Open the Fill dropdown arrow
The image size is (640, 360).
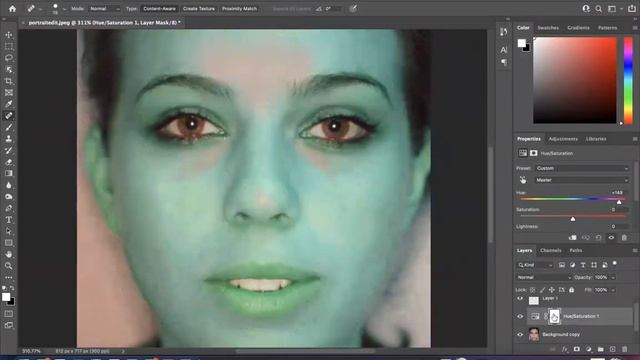[x=613, y=290]
